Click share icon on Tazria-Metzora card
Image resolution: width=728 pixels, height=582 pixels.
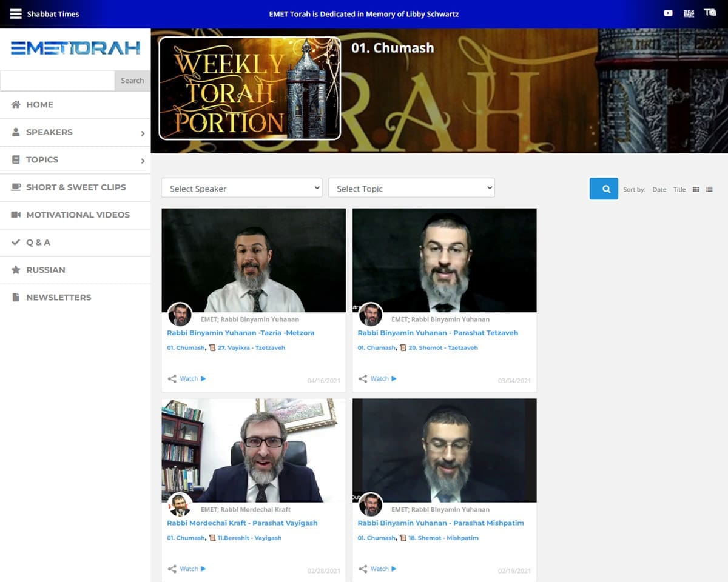(172, 379)
